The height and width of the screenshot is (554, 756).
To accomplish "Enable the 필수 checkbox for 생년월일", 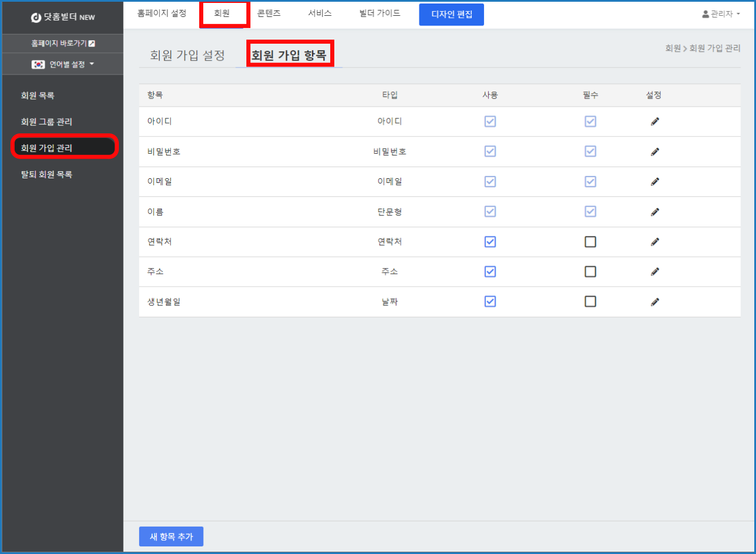I will tap(590, 301).
